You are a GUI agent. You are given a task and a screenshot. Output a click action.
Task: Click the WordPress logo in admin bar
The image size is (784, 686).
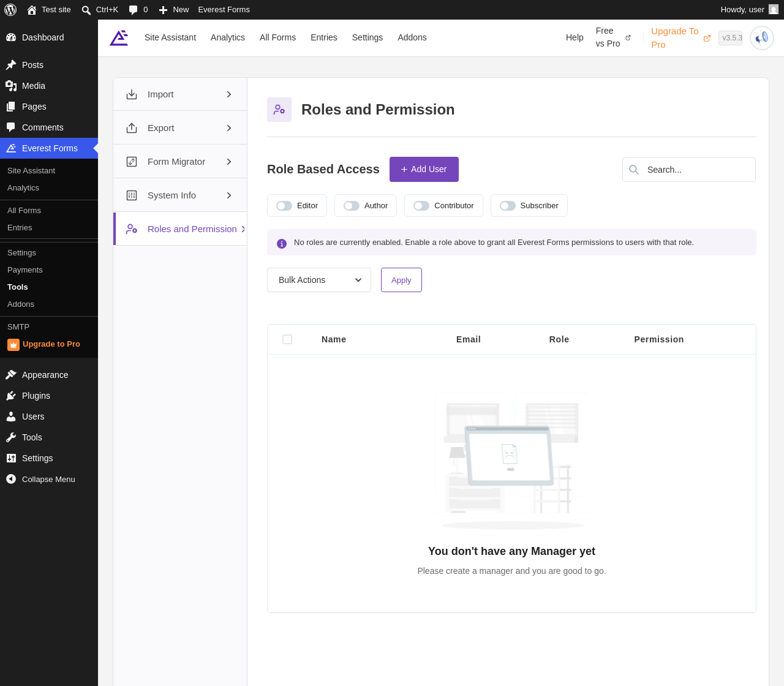[10, 10]
